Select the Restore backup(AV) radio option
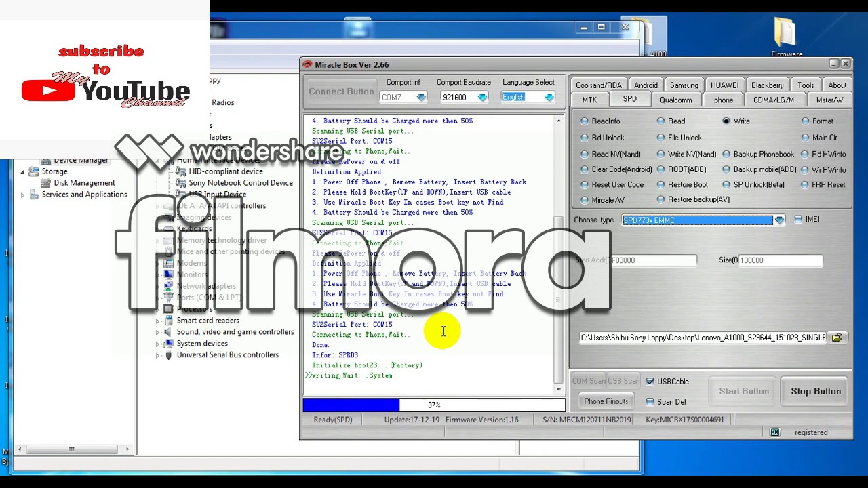 tap(660, 199)
